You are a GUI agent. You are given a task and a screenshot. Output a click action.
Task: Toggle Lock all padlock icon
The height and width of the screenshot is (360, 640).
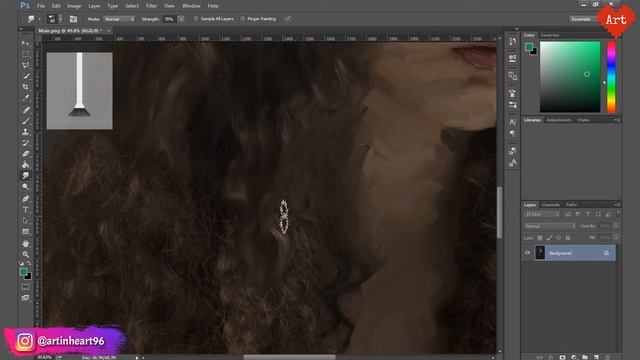[568, 238]
